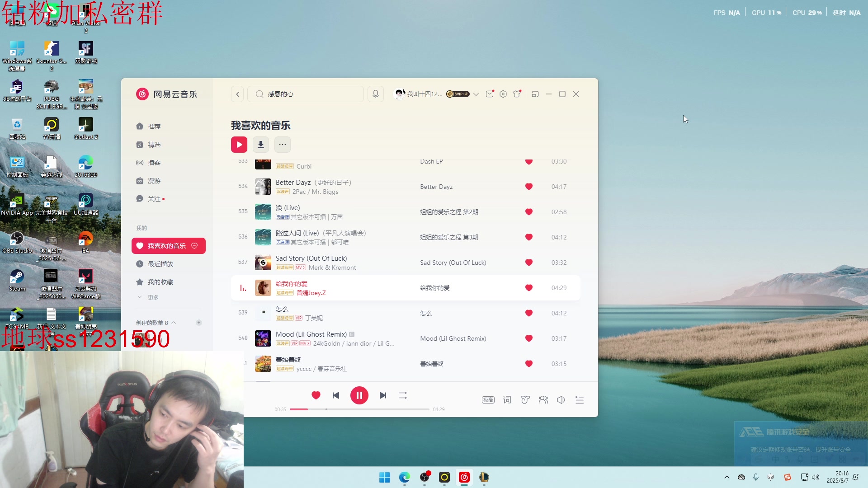Unlike Better Dayz with heart
The height and width of the screenshot is (488, 868).
[x=529, y=187]
